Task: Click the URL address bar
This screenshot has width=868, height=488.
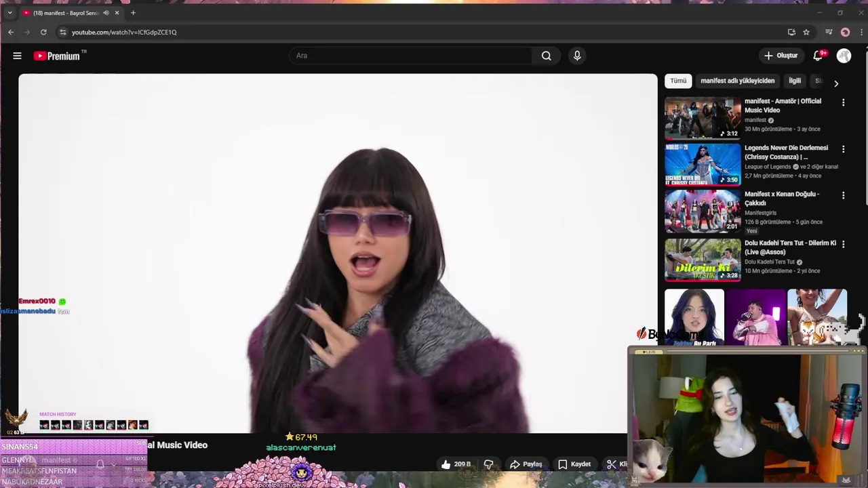Action: tap(420, 32)
